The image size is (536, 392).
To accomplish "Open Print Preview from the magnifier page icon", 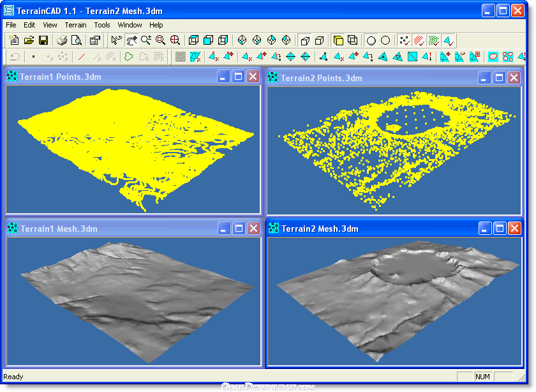I will tap(77, 40).
